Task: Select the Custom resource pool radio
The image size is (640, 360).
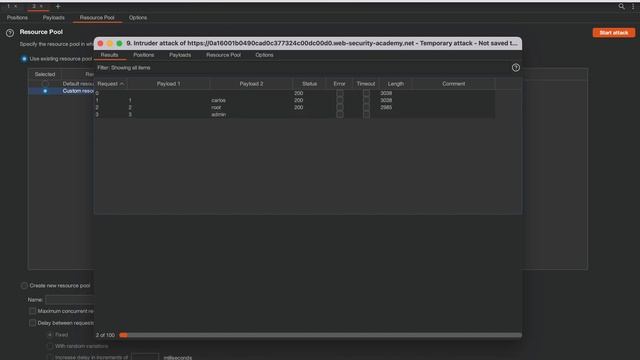Action: pos(45,91)
